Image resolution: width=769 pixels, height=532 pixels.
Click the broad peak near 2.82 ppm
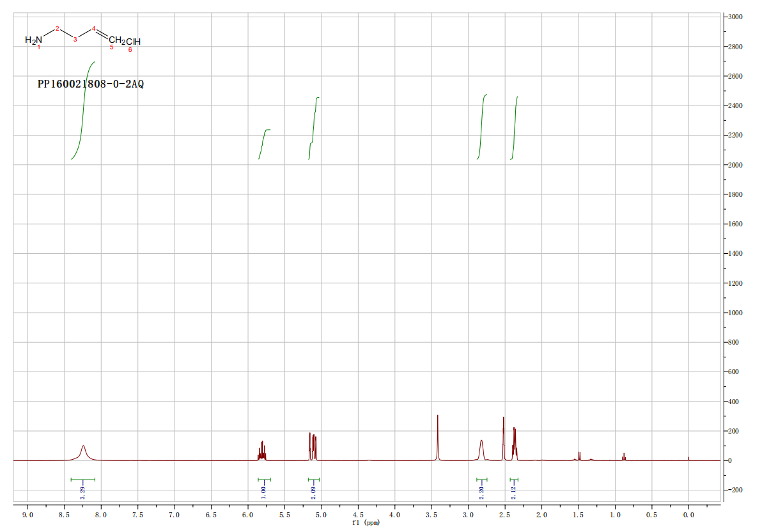(x=481, y=448)
